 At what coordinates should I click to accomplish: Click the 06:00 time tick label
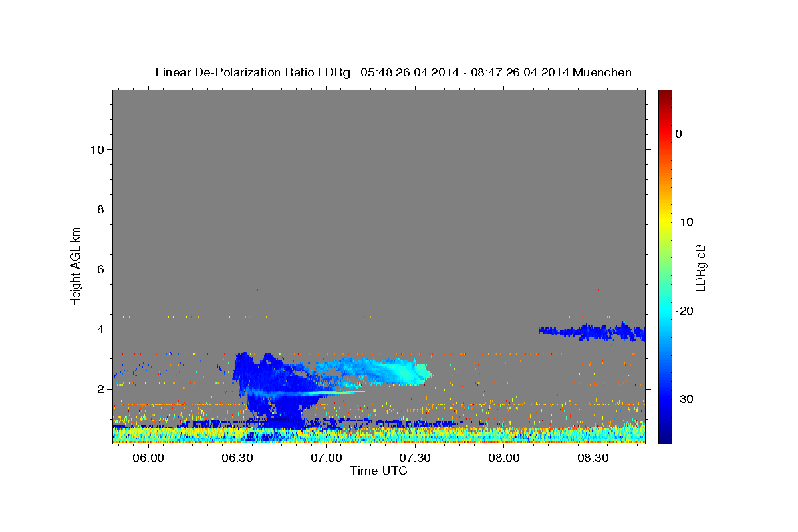click(x=148, y=458)
